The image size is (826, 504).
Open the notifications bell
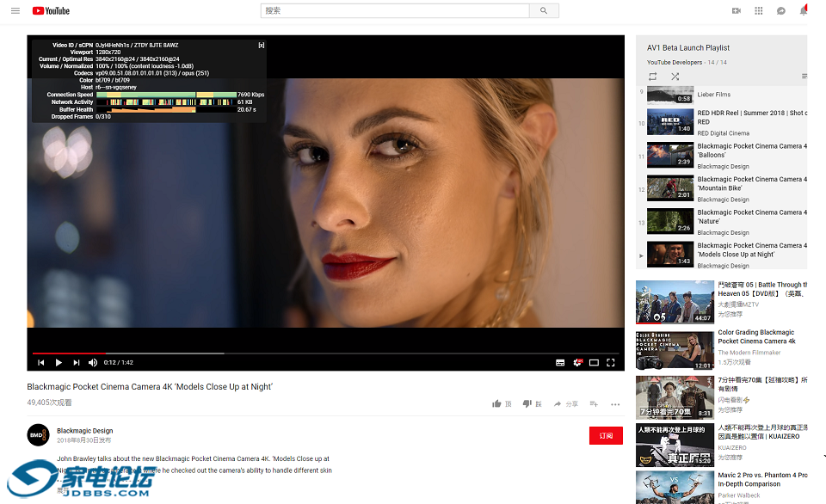tap(804, 10)
